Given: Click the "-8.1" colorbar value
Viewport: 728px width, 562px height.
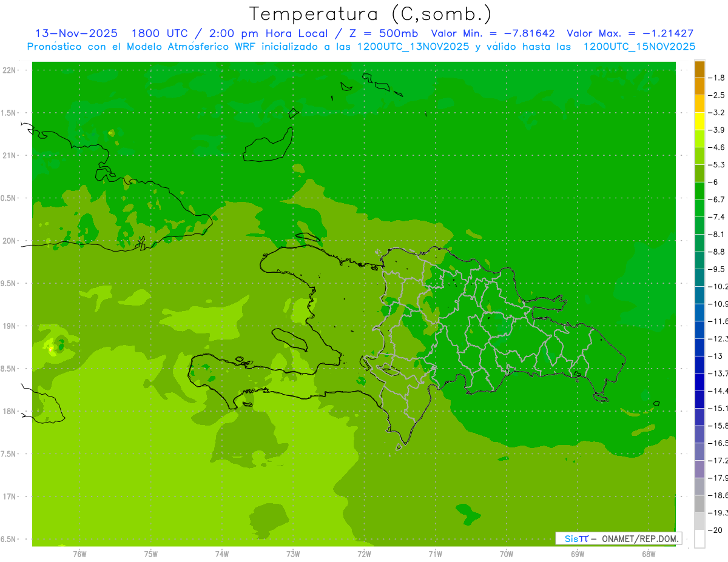Looking at the screenshot, I should [717, 234].
